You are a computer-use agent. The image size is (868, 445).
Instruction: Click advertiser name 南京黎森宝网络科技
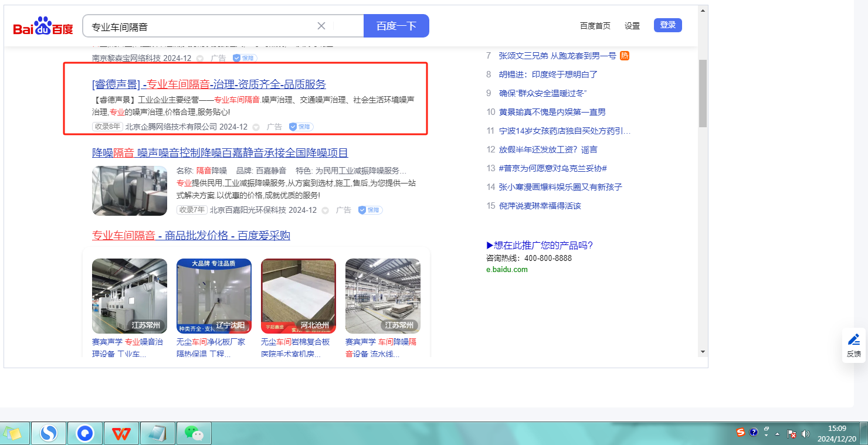pyautogui.click(x=127, y=59)
